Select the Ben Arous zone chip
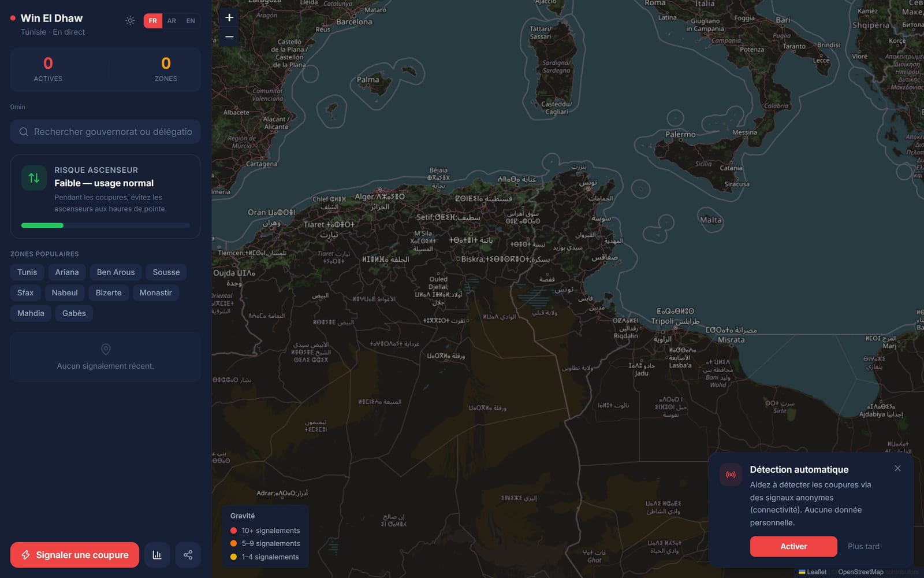This screenshot has height=578, width=924. point(115,272)
